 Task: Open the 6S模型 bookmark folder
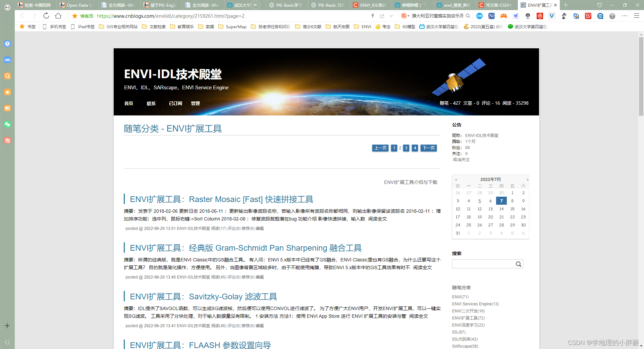pos(405,27)
